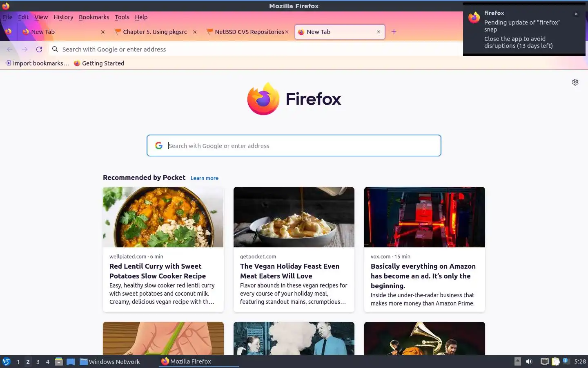Click the gramophone illustration thumbnail
Viewport: 588px width, 368px height.
425,338
